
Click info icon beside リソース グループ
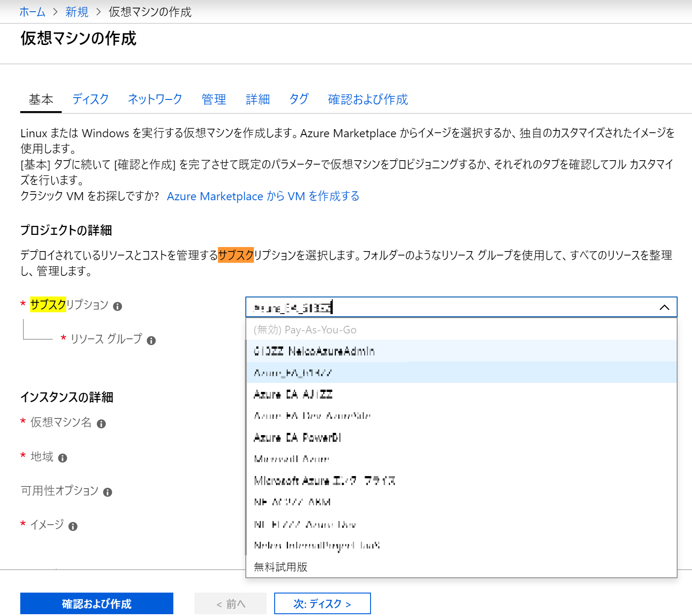coord(151,341)
